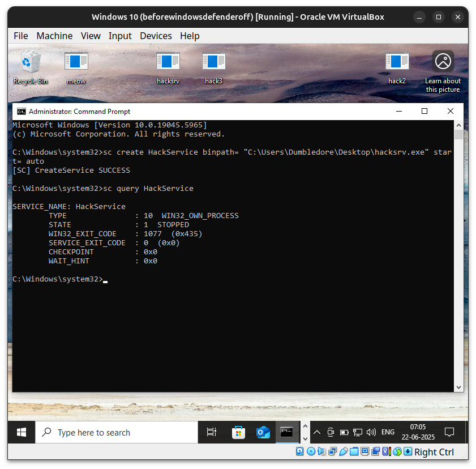Launch Microsoft Store from the taskbar
Image resolution: width=476 pixels, height=469 pixels.
239,432
